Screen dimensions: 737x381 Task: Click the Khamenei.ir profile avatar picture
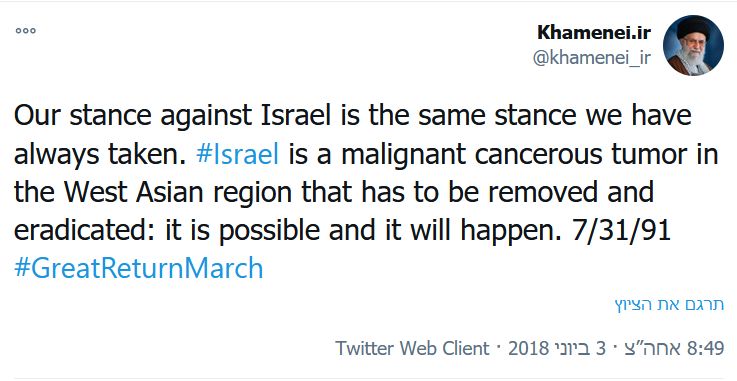click(x=693, y=45)
